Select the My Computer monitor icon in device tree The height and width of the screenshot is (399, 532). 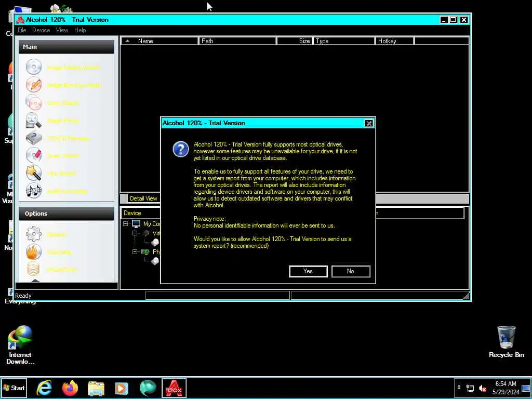tap(136, 224)
